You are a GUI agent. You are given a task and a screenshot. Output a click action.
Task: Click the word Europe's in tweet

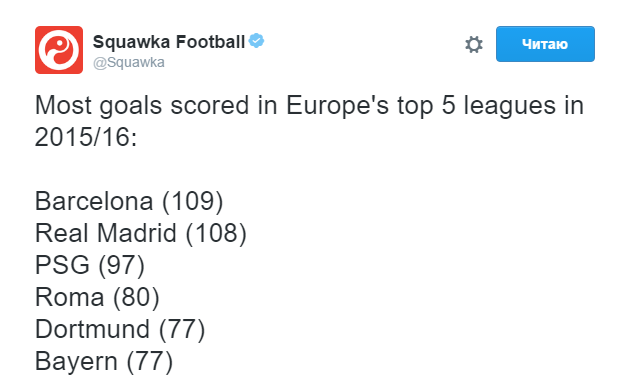pos(337,106)
